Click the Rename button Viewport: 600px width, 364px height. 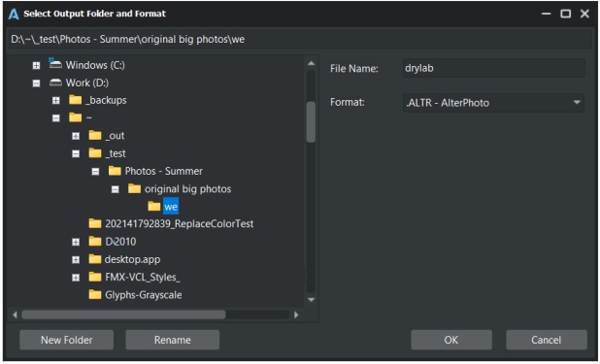coord(173,340)
